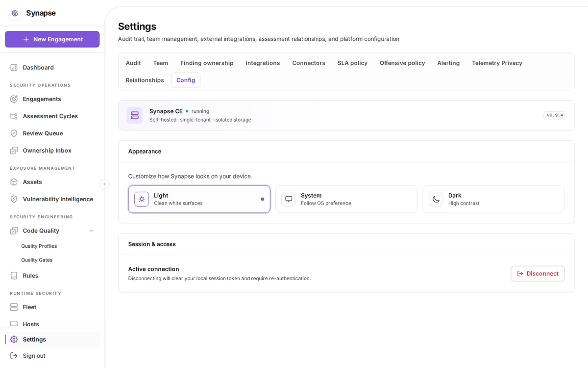
Task: Select the System appearance option
Action: (x=346, y=199)
